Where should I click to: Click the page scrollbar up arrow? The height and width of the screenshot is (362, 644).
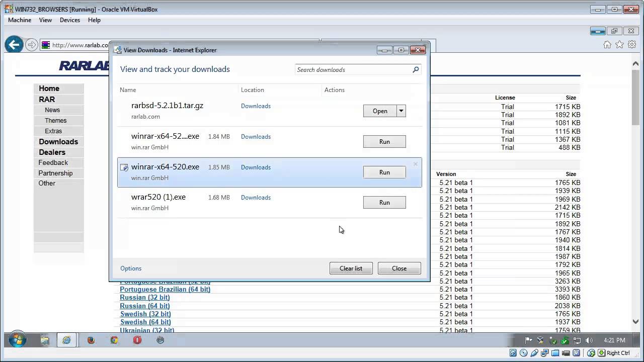635,63
